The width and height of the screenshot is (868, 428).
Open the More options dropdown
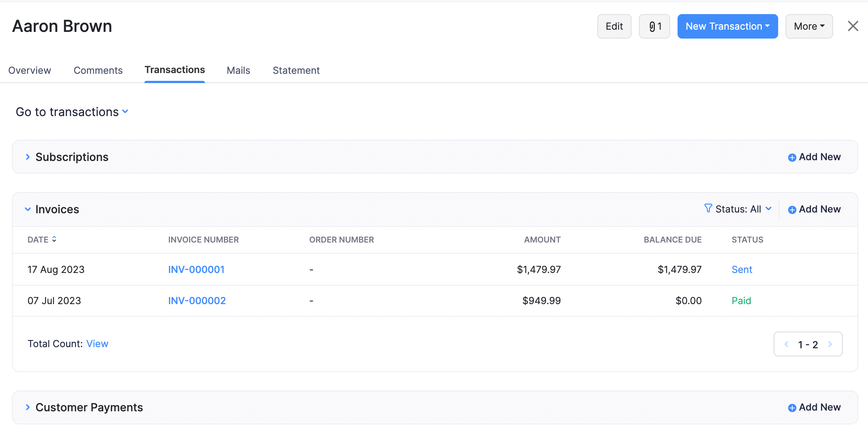[x=809, y=26]
